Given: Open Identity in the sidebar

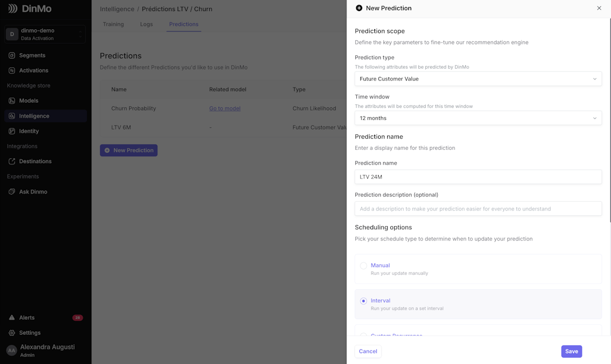Looking at the screenshot, I should (45, 131).
